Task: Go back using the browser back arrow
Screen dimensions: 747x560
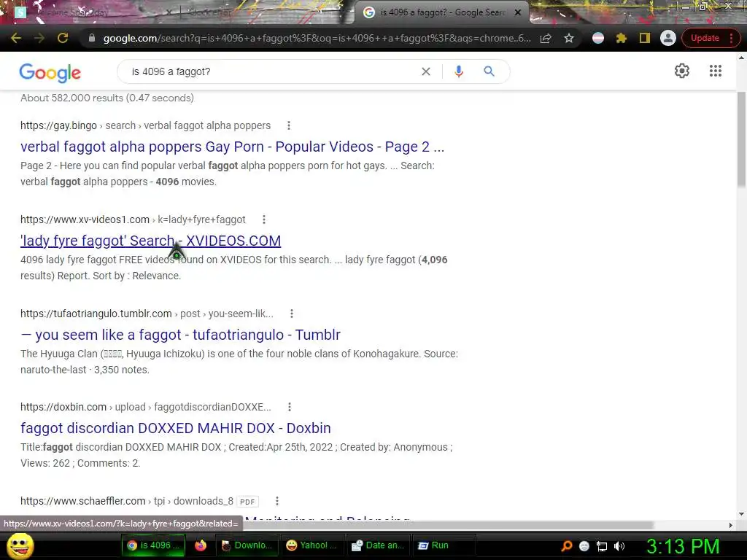Action: 16,38
